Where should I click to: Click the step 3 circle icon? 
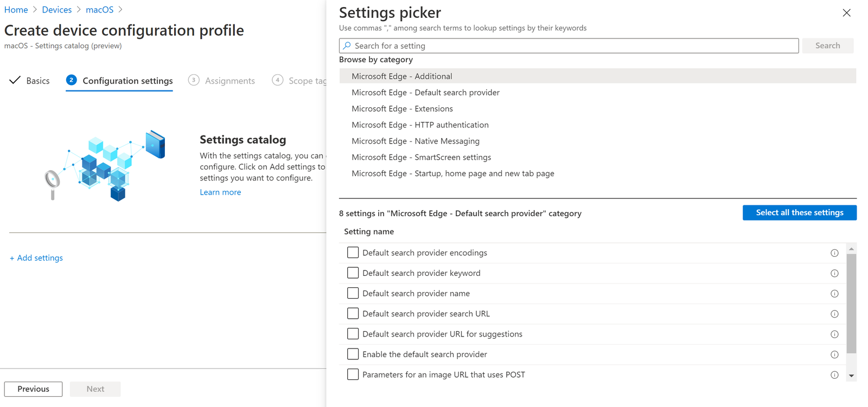click(x=194, y=80)
